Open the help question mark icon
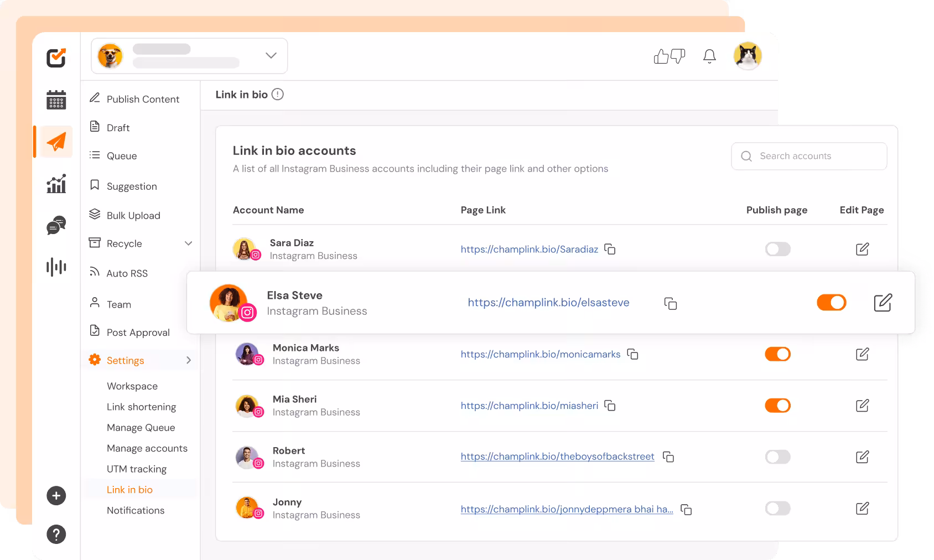The height and width of the screenshot is (560, 934). pyautogui.click(x=56, y=535)
